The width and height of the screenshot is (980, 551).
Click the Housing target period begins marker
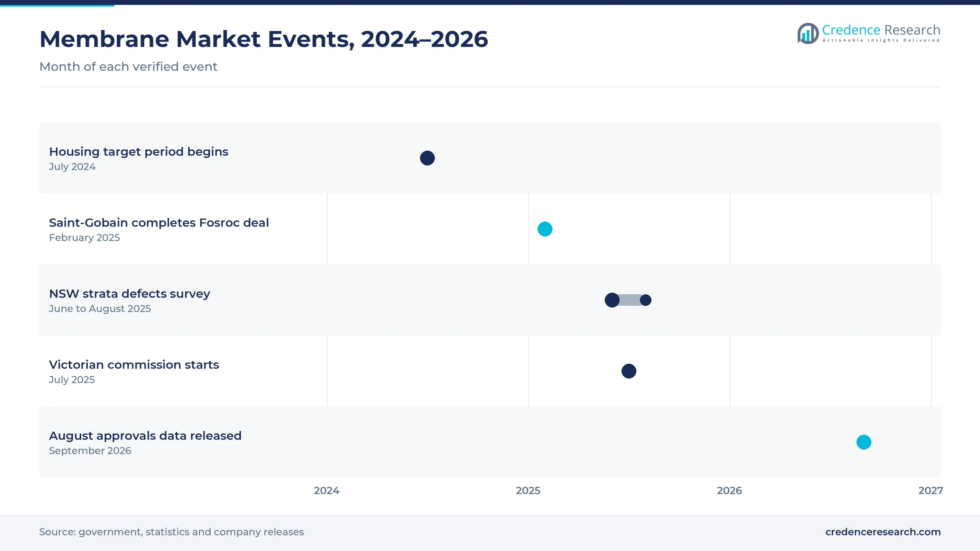coord(427,158)
